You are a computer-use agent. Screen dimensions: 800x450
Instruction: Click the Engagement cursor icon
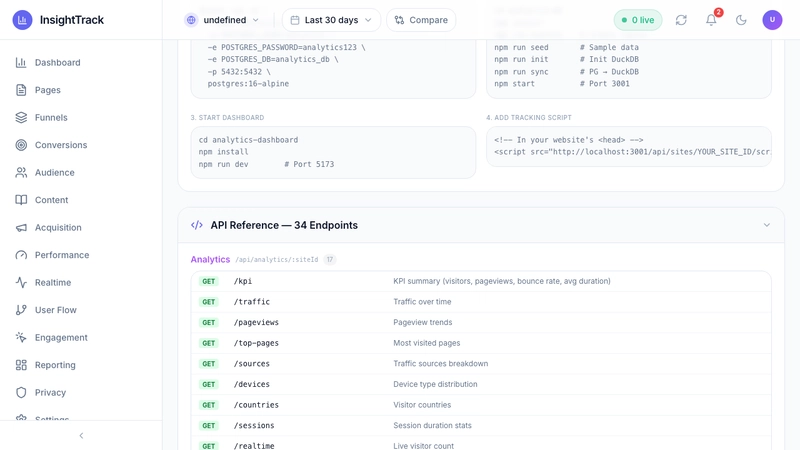[x=21, y=338]
